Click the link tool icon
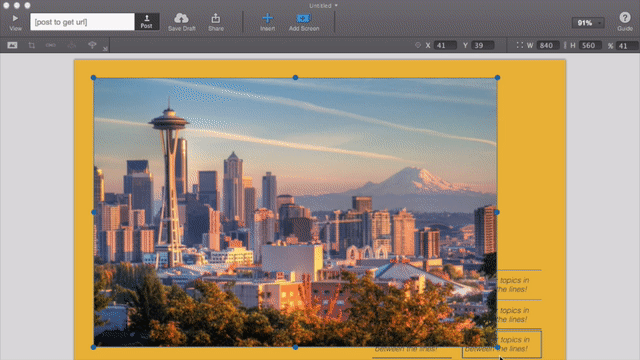 pyautogui.click(x=51, y=45)
